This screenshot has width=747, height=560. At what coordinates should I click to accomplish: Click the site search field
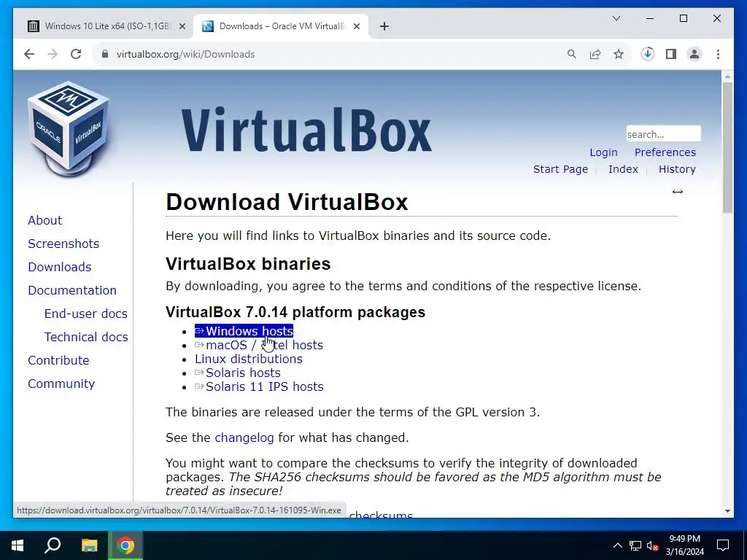663,134
